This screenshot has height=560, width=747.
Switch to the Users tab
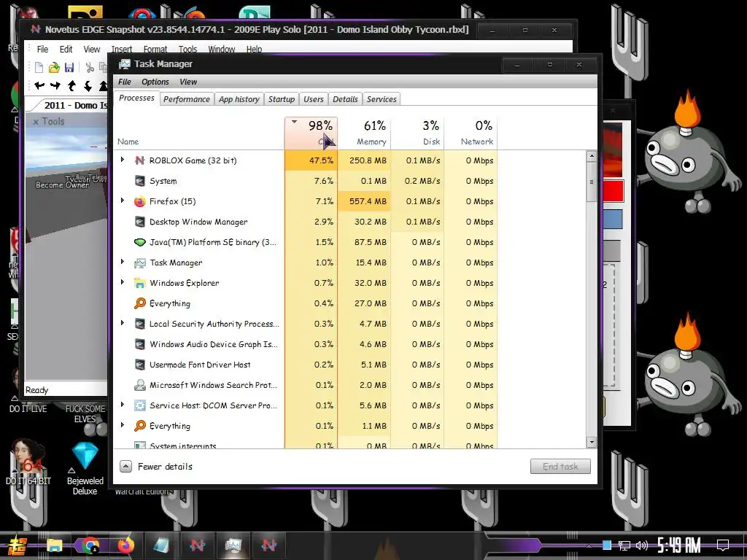click(314, 99)
